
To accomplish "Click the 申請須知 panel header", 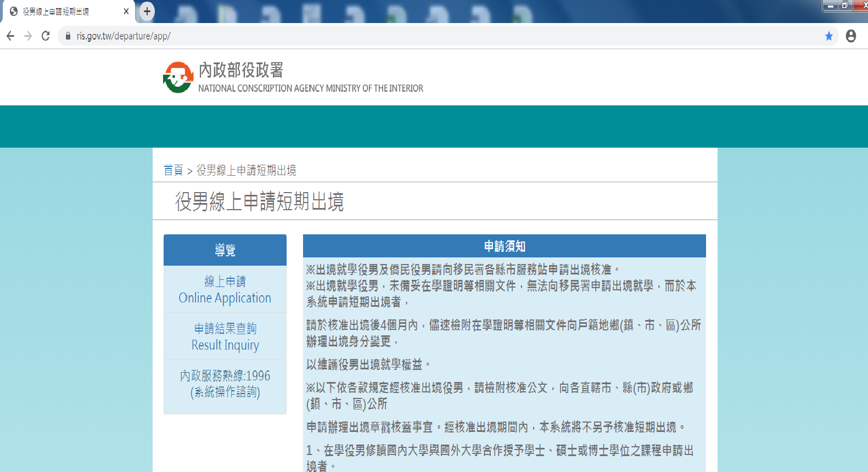I will pos(504,246).
